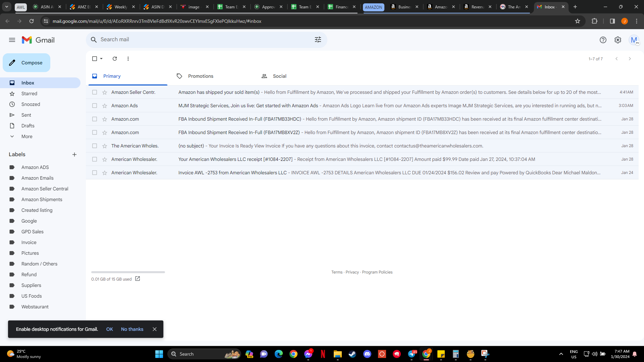The height and width of the screenshot is (362, 644).
Task: Star the Amazon Seller Central email
Action: (x=105, y=92)
